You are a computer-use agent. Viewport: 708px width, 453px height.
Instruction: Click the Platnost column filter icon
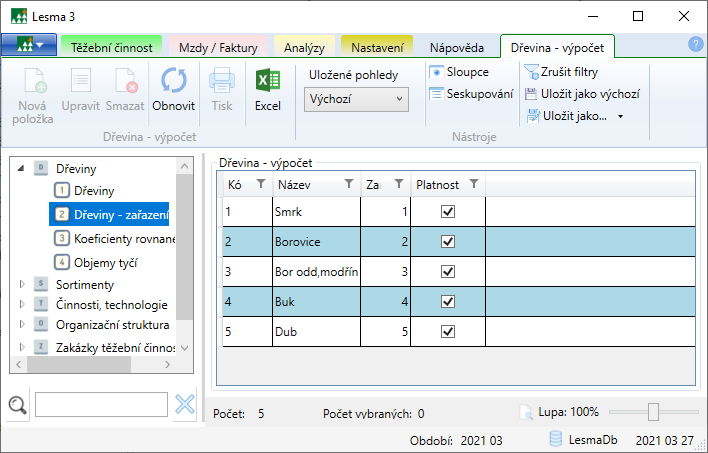474,184
